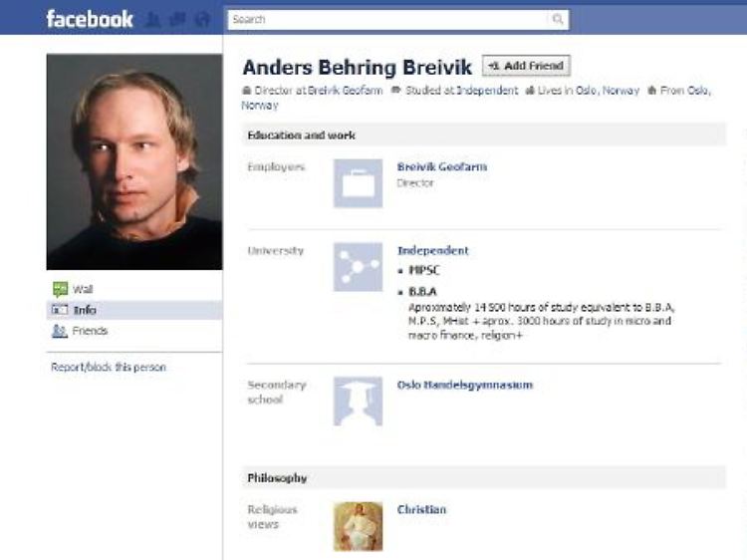Open the notifications globe icon in header
Image resolution: width=747 pixels, height=560 pixels.
tap(202, 20)
